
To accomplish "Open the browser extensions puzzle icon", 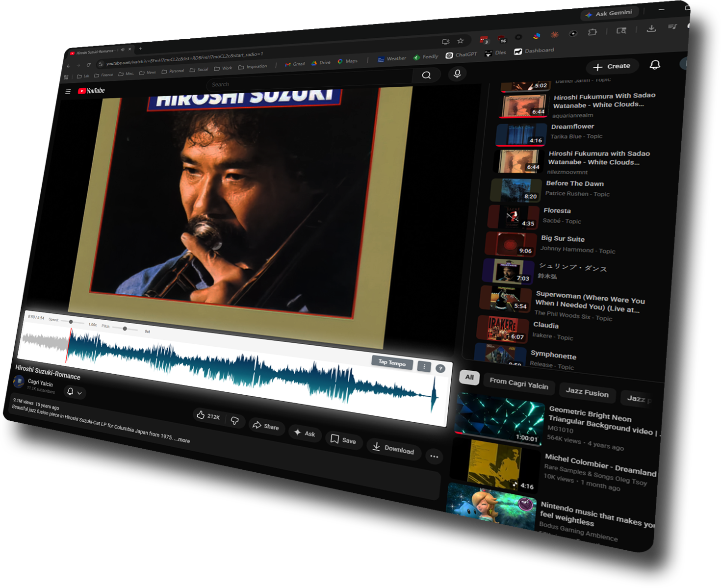I will [592, 32].
